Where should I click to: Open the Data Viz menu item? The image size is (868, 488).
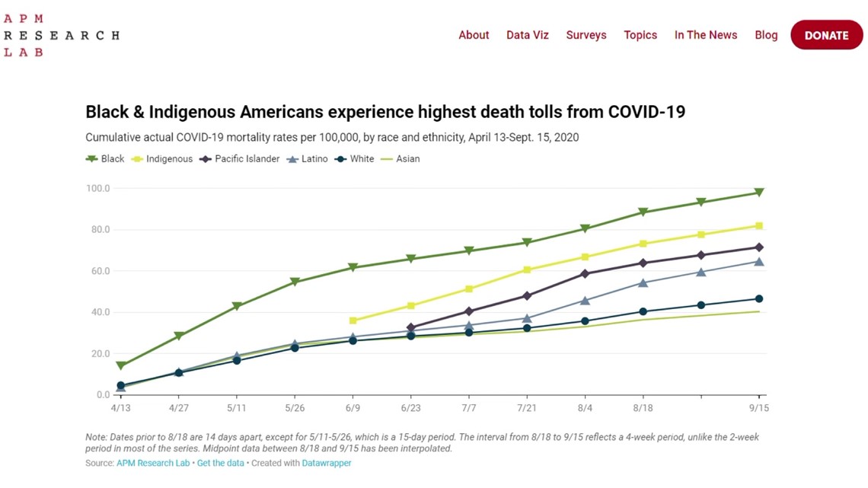point(527,34)
